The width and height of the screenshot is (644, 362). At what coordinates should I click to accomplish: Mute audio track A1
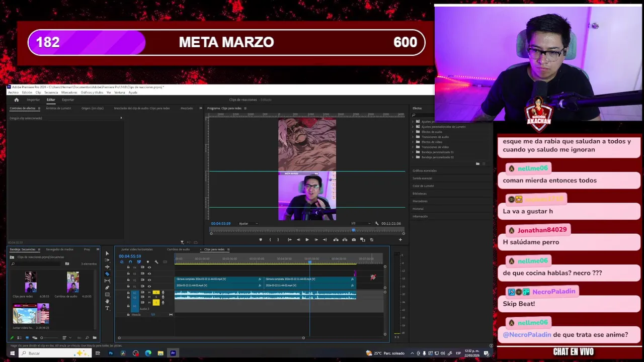[149, 292]
